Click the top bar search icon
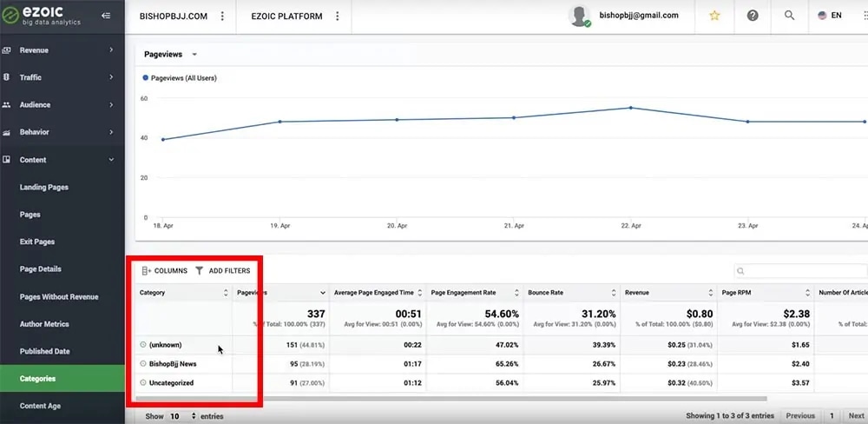 (x=790, y=16)
